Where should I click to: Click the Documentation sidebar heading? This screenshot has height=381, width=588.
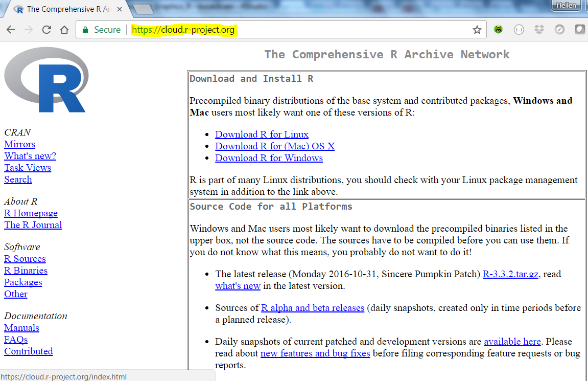pyautogui.click(x=36, y=316)
